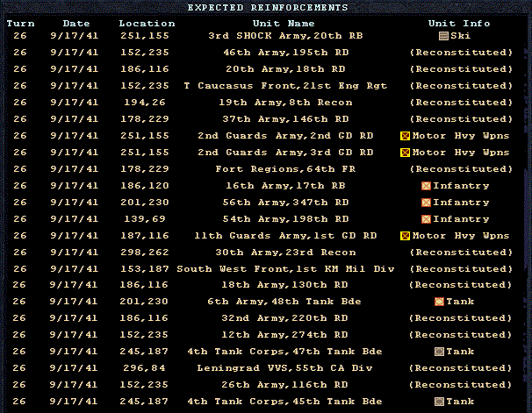The height and width of the screenshot is (413, 532).
Task: Select South West Front, 1st KM Mil Div
Action: coord(285,269)
